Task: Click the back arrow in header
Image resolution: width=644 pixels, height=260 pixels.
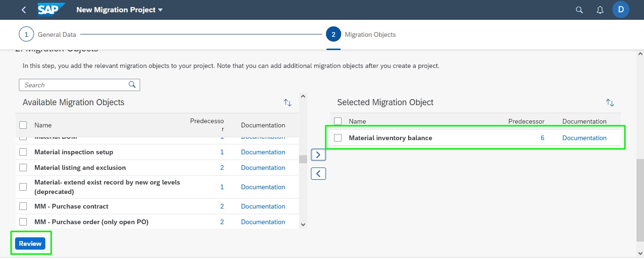Action: pos(24,9)
